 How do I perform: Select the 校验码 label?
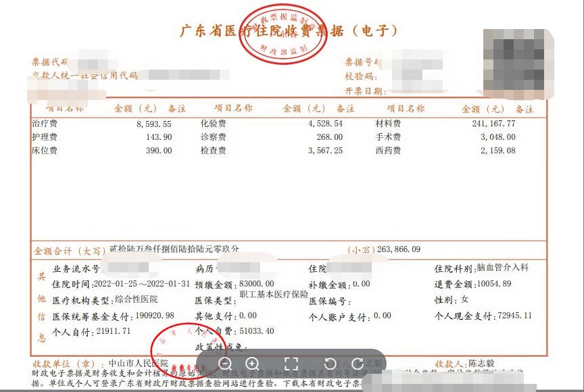(360, 76)
